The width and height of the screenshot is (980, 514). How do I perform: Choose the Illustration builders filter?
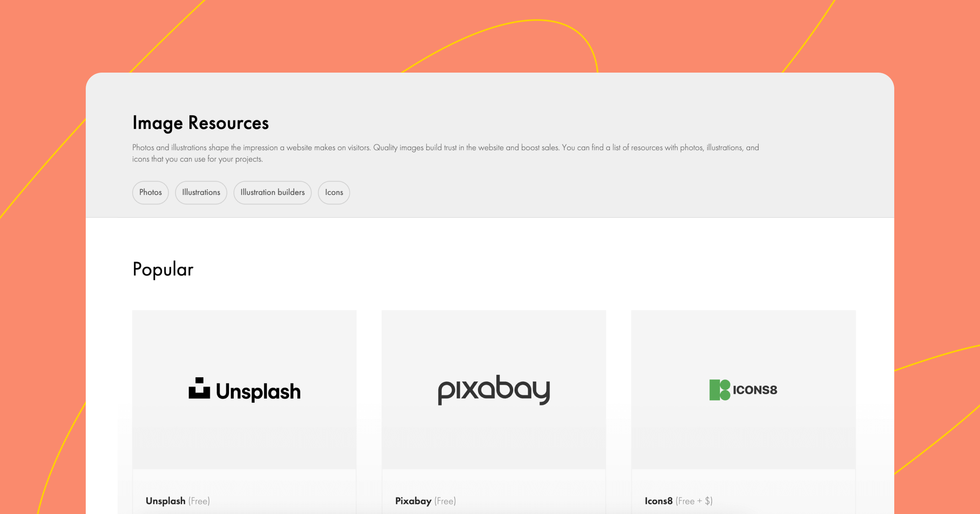[x=272, y=193]
